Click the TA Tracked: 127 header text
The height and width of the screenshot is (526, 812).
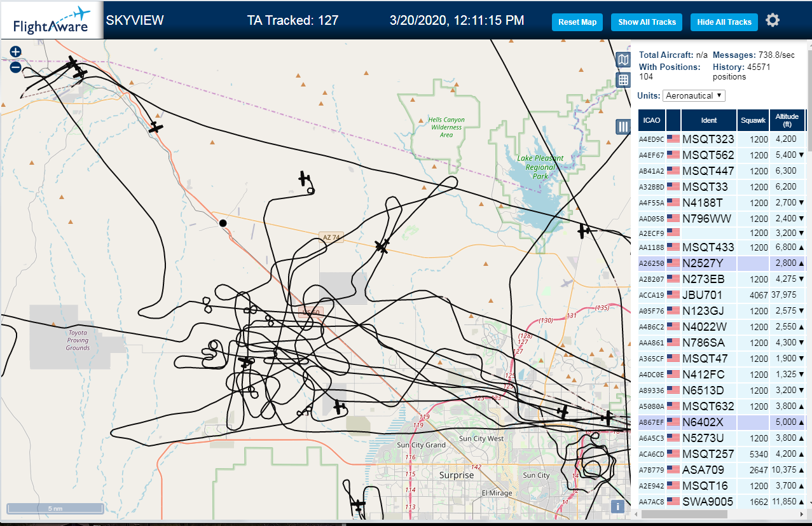tap(292, 20)
